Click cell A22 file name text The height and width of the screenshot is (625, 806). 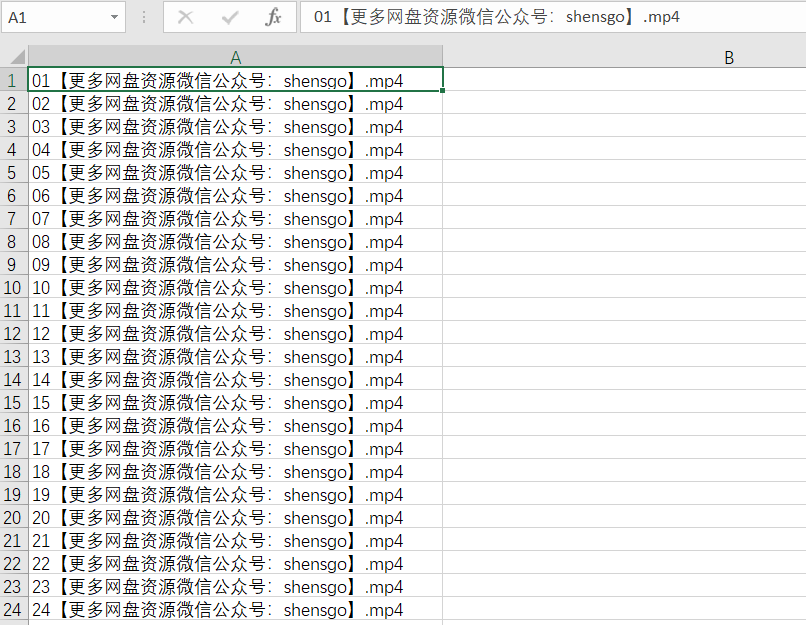tap(217, 564)
